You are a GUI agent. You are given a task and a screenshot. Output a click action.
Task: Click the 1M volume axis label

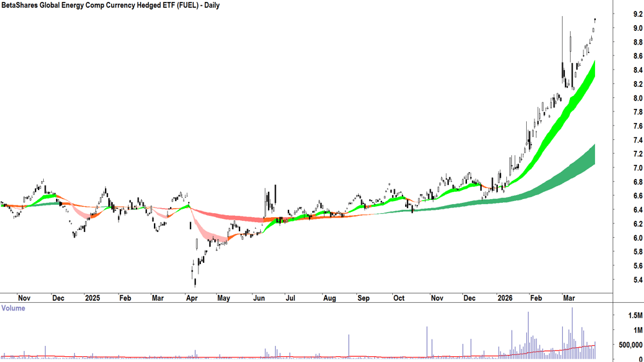pos(638,330)
